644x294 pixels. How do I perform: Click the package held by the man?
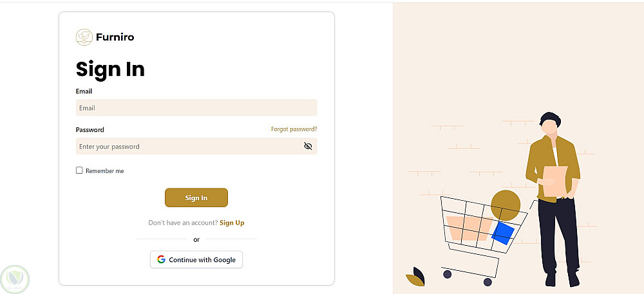555,179
